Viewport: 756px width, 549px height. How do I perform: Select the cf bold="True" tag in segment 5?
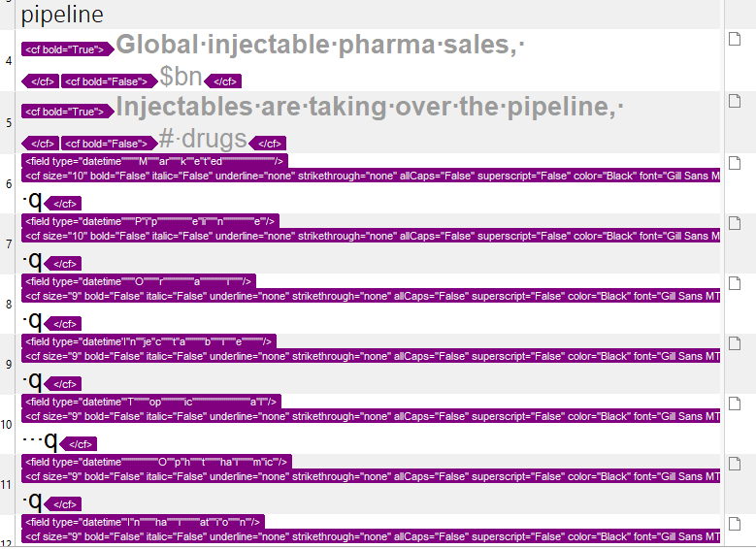pyautogui.click(x=68, y=112)
